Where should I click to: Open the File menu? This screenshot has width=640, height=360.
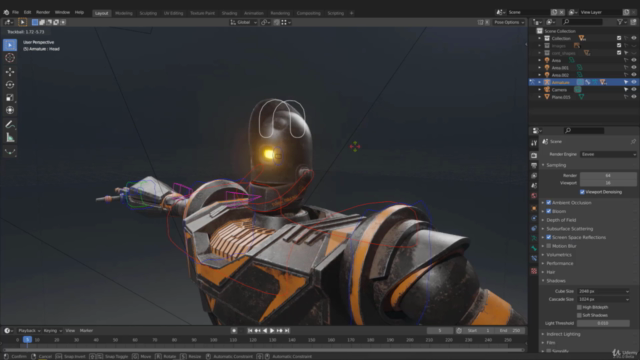[x=16, y=12]
